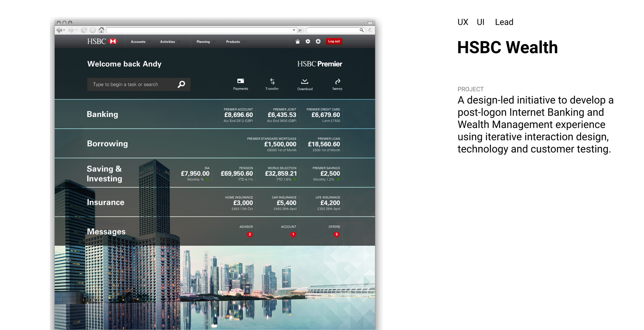Open the address bar history dropdown arrow
644x330 pixels.
point(294,30)
